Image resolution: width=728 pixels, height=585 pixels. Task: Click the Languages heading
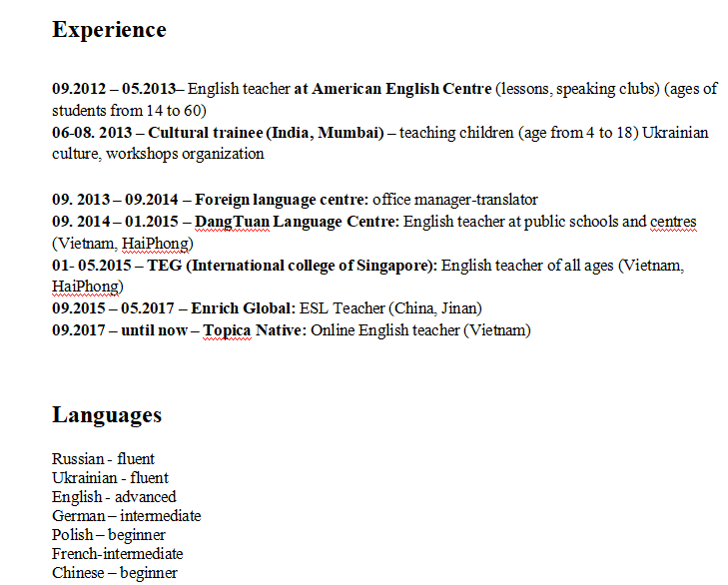pos(107,415)
